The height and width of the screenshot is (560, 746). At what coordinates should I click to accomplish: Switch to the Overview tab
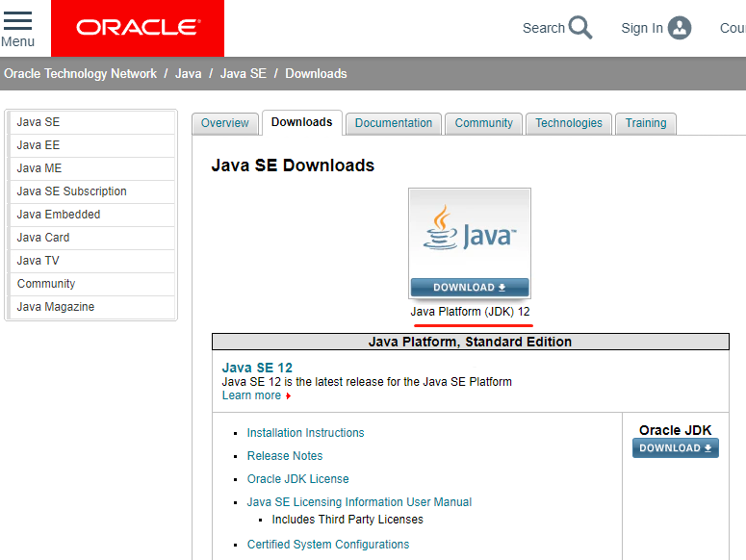click(225, 123)
